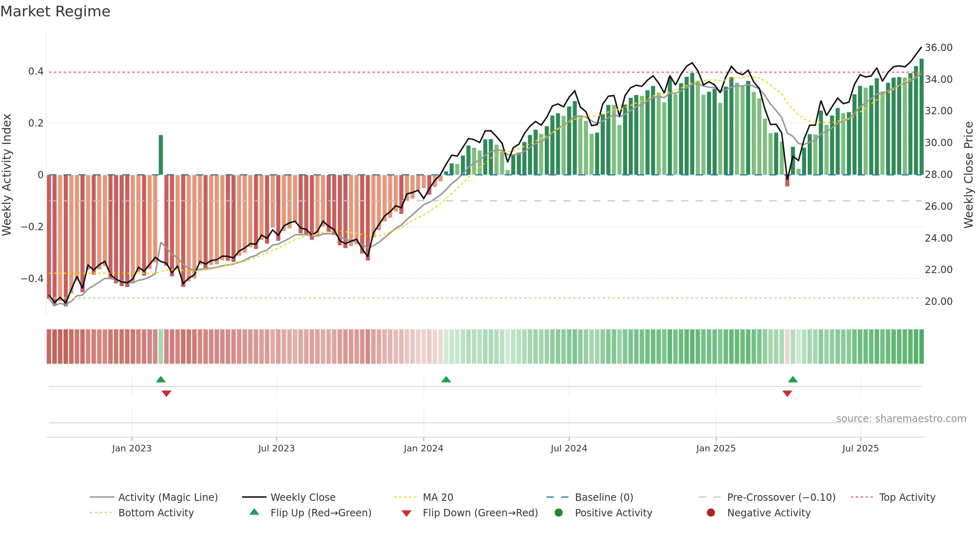Click the Jul 2023 x-axis label
Viewport: 980px width, 551px height.
pos(276,448)
